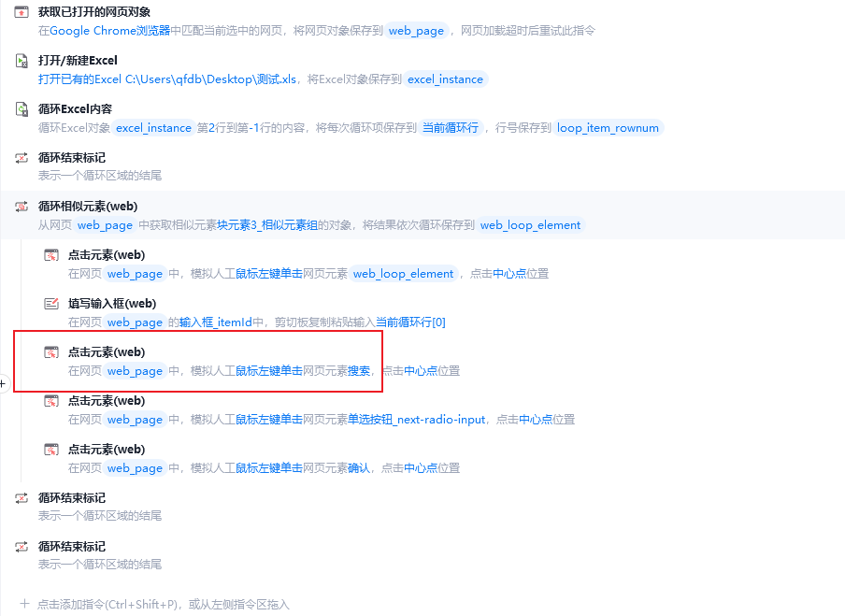Open the Google Chrome浏览器 browser setting link
845x616 pixels.
click(x=110, y=31)
